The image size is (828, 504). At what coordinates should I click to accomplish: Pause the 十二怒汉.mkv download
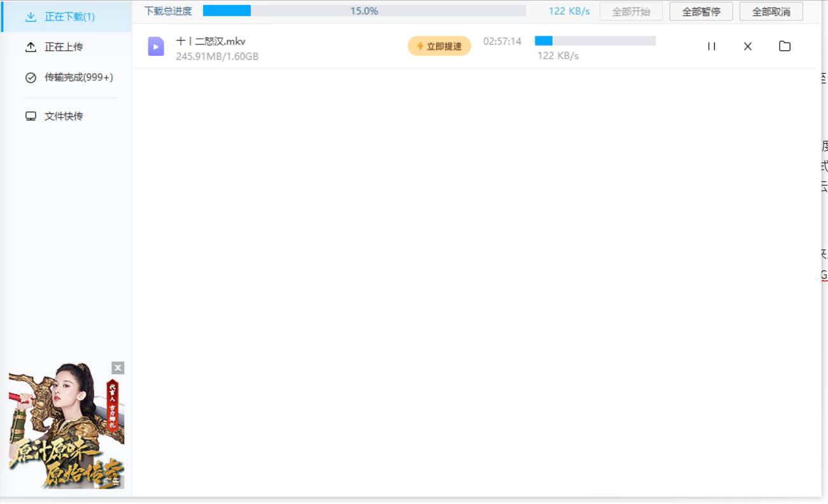tap(712, 46)
